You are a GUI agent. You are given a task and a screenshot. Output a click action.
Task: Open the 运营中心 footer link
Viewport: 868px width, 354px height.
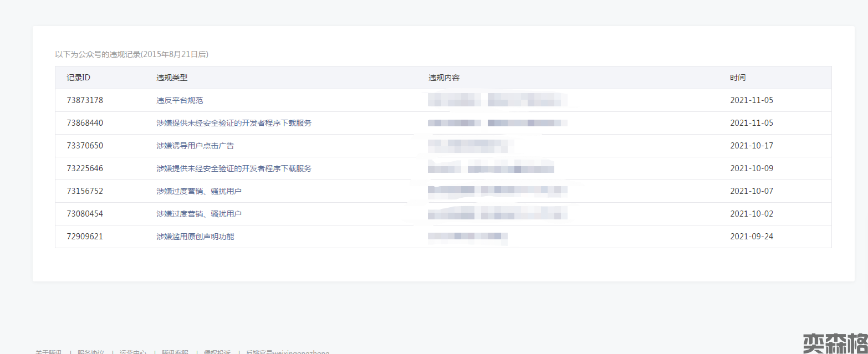click(x=133, y=352)
